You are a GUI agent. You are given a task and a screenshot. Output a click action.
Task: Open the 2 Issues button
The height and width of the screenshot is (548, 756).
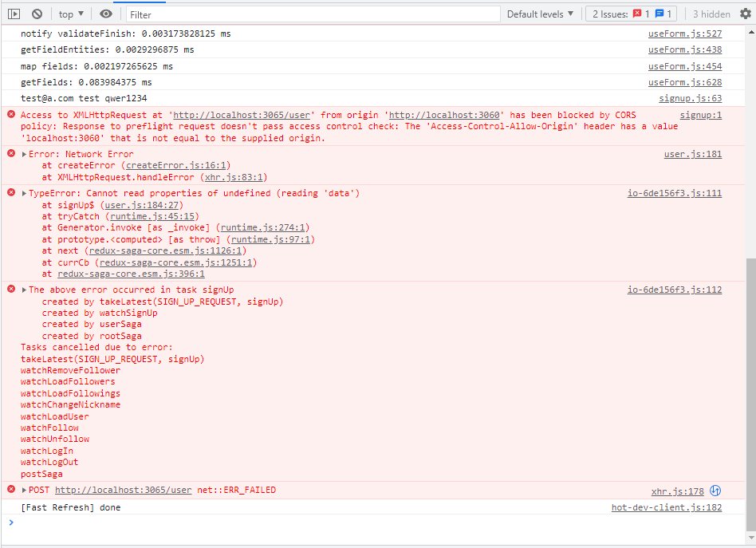(x=631, y=14)
